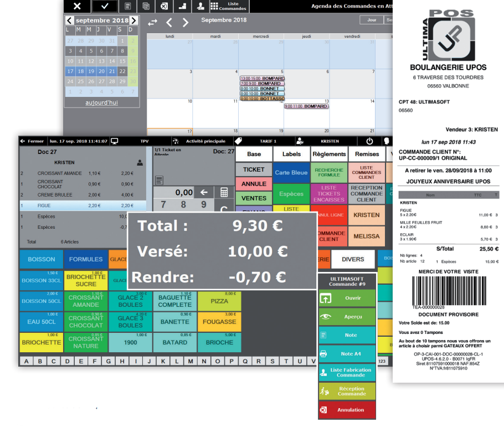Image resolution: width=504 pixels, height=427 pixels.
Task: Select the FIGUE line in the ticket
Action: pyautogui.click(x=83, y=205)
